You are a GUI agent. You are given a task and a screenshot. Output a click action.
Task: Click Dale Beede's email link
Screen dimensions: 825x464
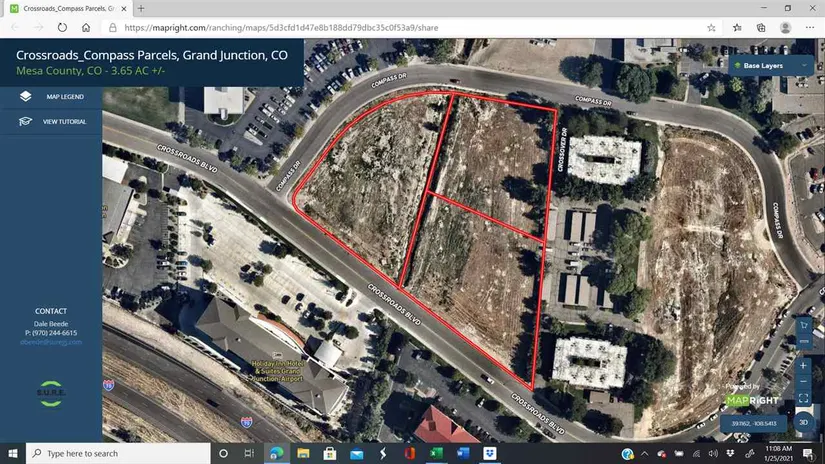[56, 342]
